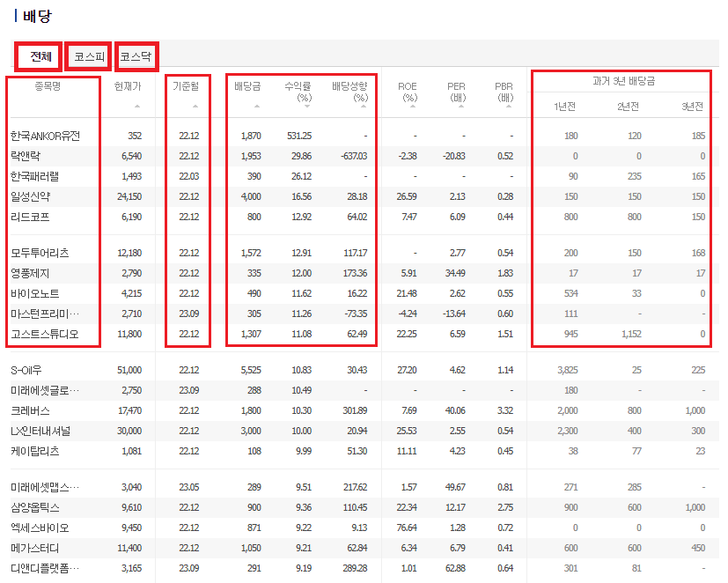Select the 23.05 base month cell
The image size is (728, 583).
pos(189,487)
